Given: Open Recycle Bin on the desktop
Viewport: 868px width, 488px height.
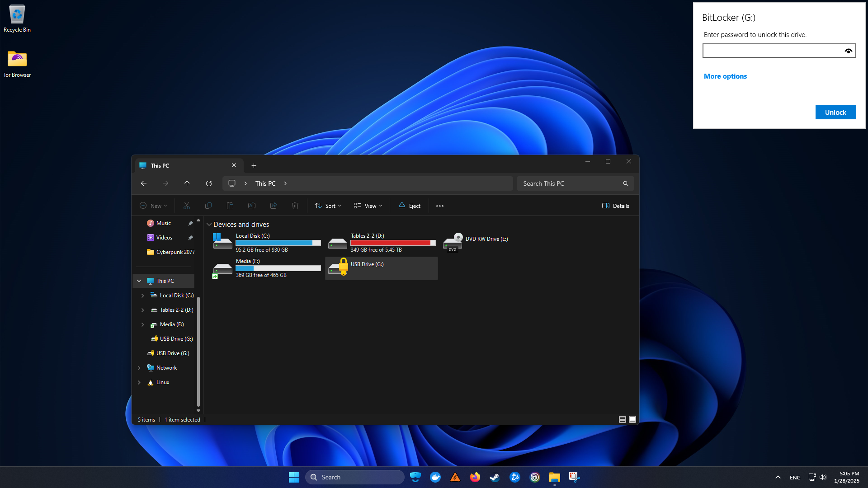Looking at the screenshot, I should click(x=17, y=19).
